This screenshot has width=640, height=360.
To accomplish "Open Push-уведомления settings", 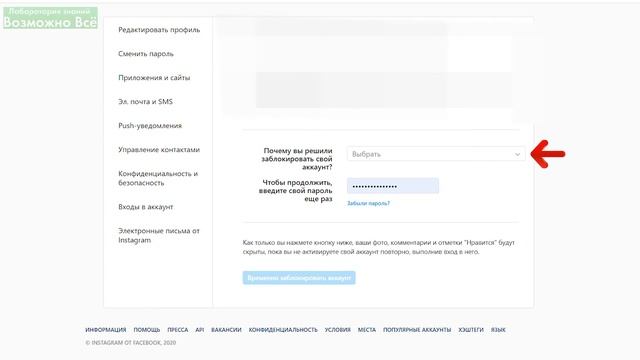I will click(x=150, y=126).
